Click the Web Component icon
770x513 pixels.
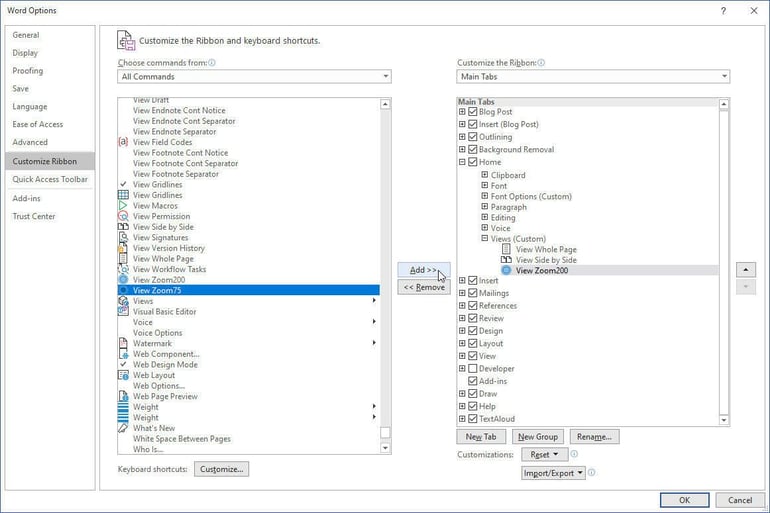123,354
